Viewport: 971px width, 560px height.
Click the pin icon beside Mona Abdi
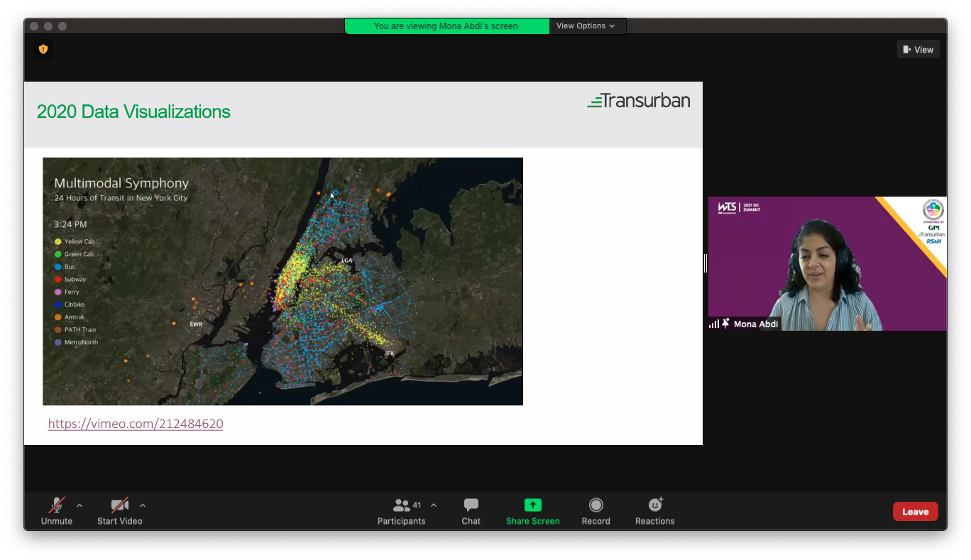pyautogui.click(x=726, y=324)
